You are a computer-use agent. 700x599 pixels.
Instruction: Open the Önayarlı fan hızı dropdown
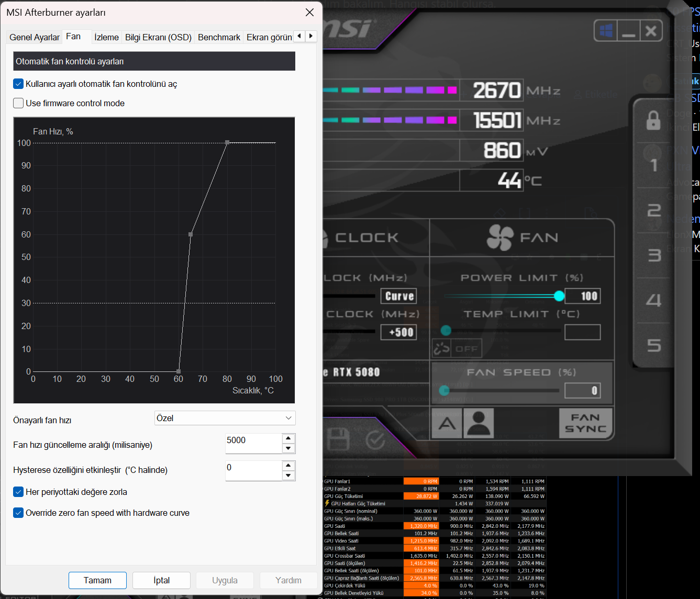pyautogui.click(x=225, y=418)
